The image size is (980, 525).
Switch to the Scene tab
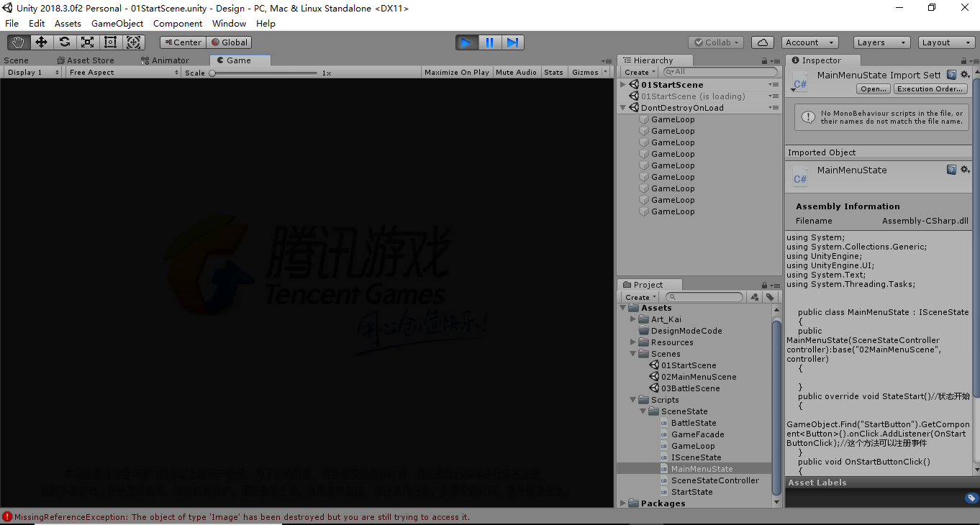click(x=17, y=60)
